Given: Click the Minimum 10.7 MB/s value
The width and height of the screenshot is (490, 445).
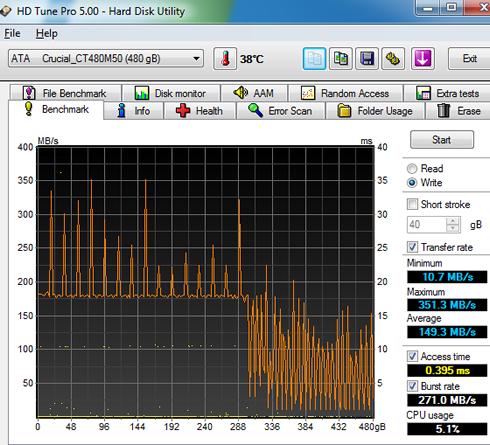Looking at the screenshot, I should tap(447, 277).
